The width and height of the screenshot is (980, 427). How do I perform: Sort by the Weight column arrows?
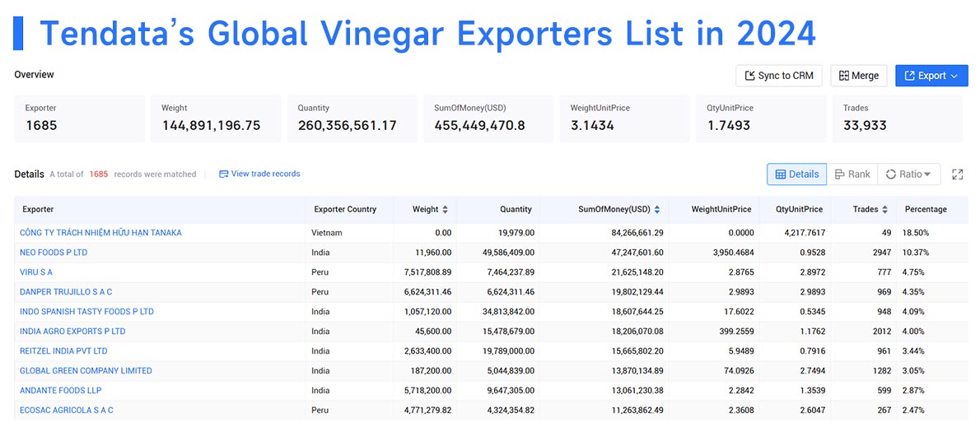pos(445,210)
